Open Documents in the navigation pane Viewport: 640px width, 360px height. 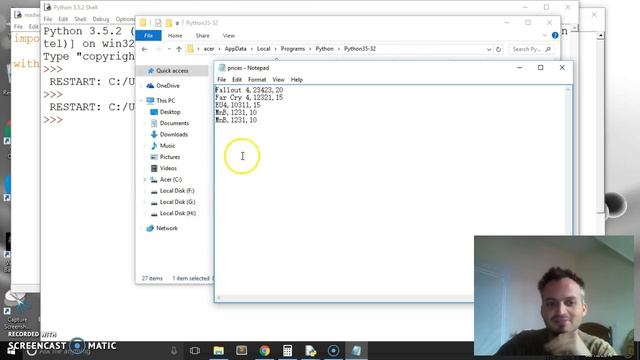click(174, 123)
